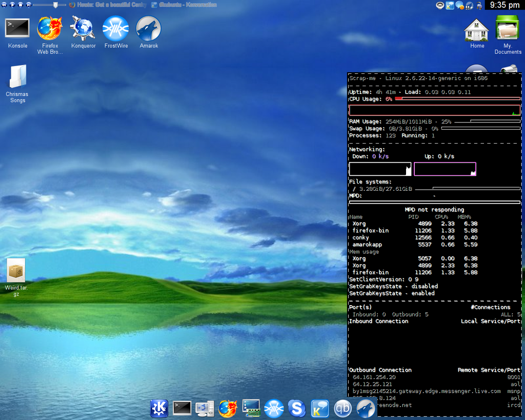Open the My Documents folder icon

(508, 28)
